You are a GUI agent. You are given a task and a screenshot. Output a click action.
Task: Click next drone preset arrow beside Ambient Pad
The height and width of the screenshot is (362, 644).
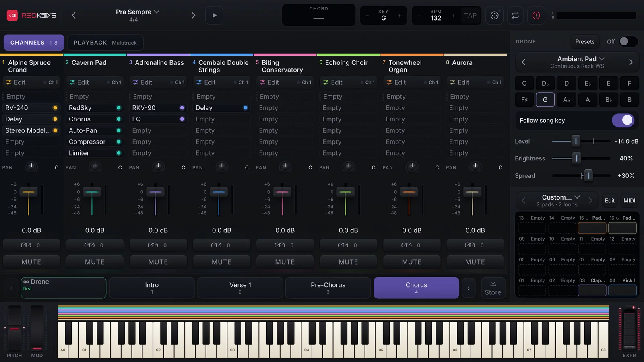pos(631,62)
